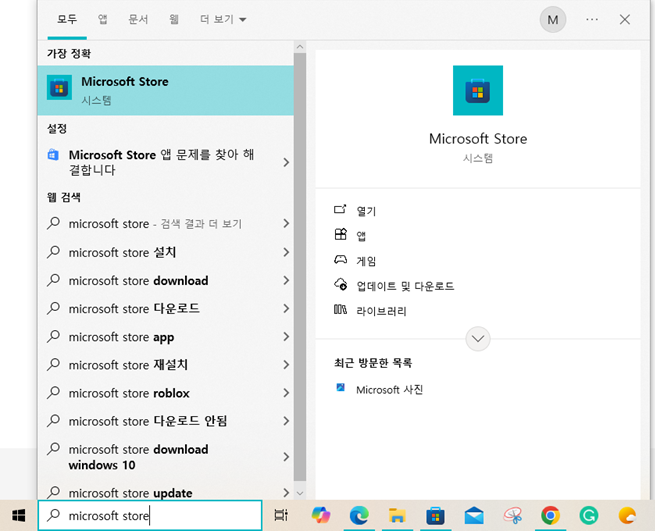This screenshot has width=655, height=531.
Task: Expand arrow for the troubleshoot settings result
Action: (x=286, y=162)
